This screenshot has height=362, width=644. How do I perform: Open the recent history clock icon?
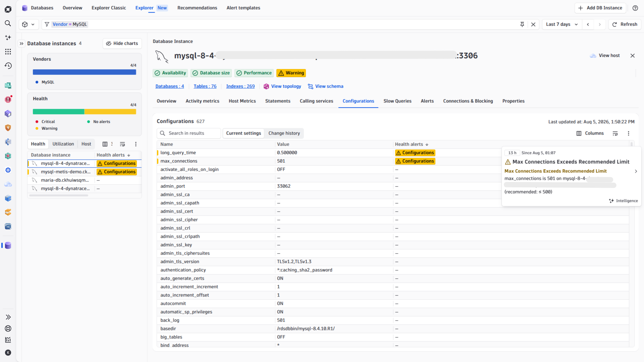pos(8,66)
